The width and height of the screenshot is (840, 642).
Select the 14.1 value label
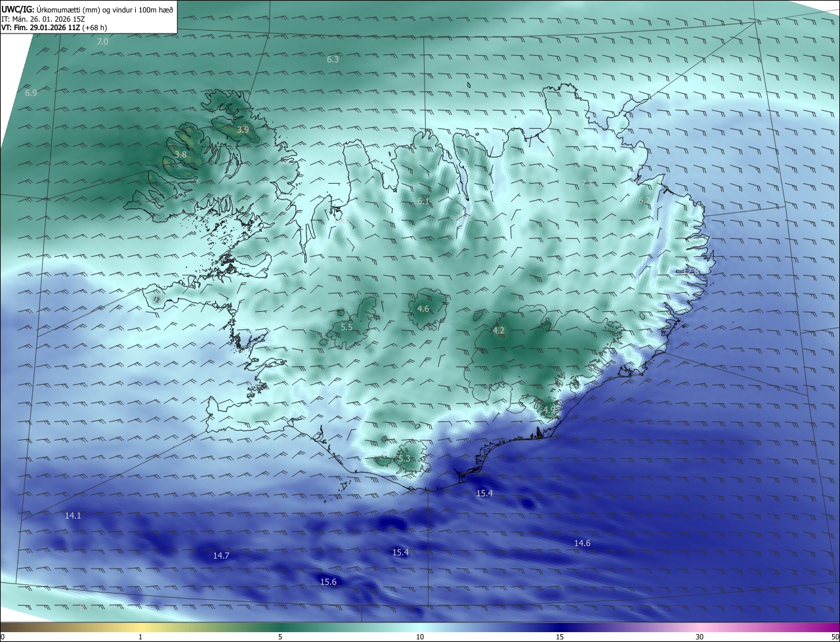(x=73, y=516)
